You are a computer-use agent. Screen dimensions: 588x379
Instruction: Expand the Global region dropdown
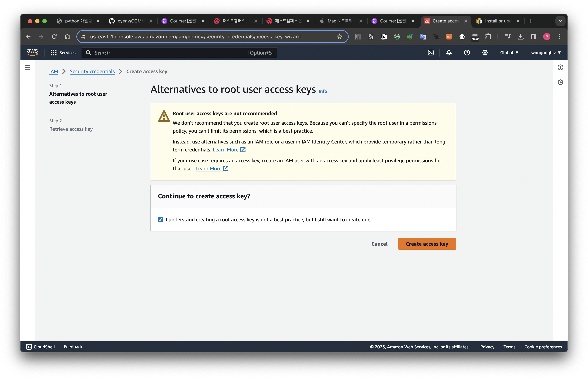[509, 53]
